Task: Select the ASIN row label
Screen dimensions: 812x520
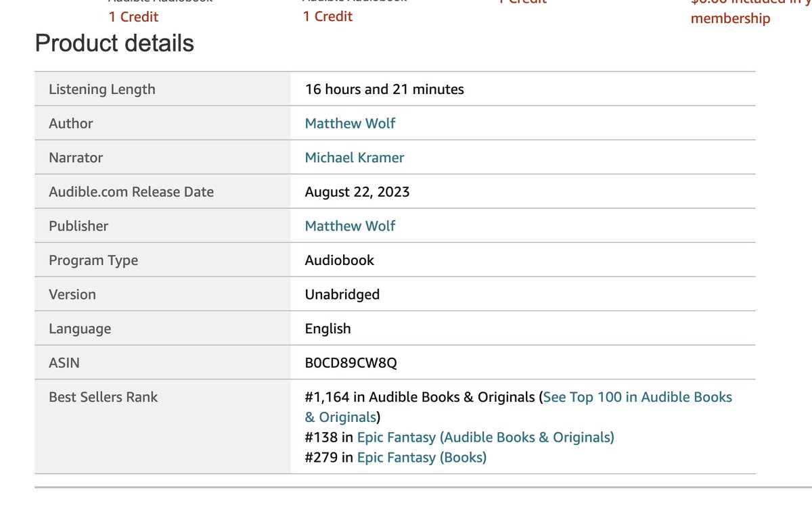Action: [x=64, y=363]
